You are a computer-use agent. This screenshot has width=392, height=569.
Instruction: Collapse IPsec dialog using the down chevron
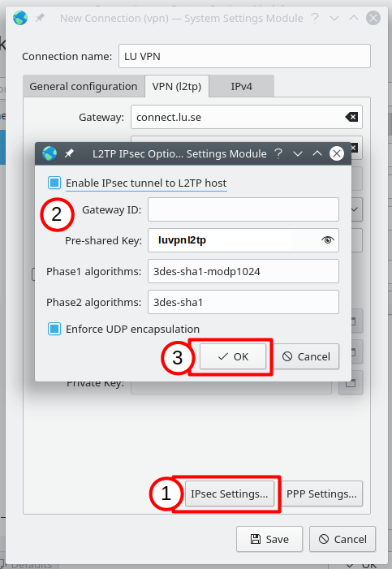298,154
